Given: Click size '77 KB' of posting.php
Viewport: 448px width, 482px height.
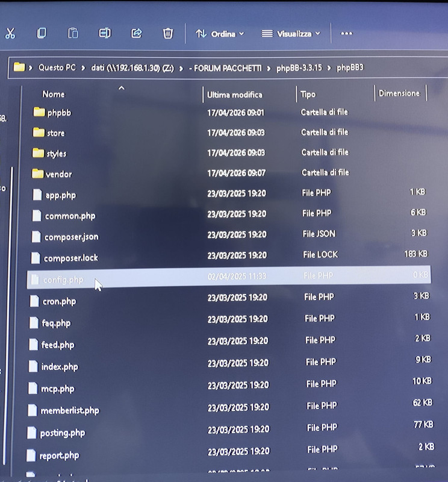Looking at the screenshot, I should (423, 425).
